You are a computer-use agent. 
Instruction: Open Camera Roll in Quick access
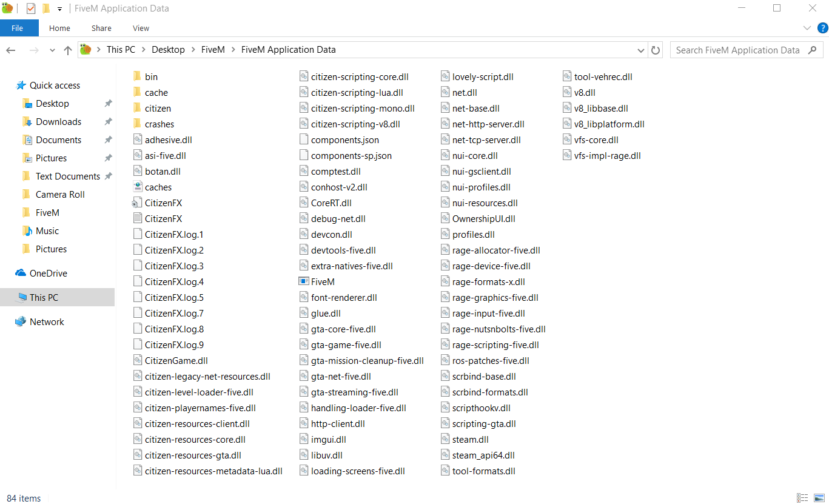click(x=60, y=194)
